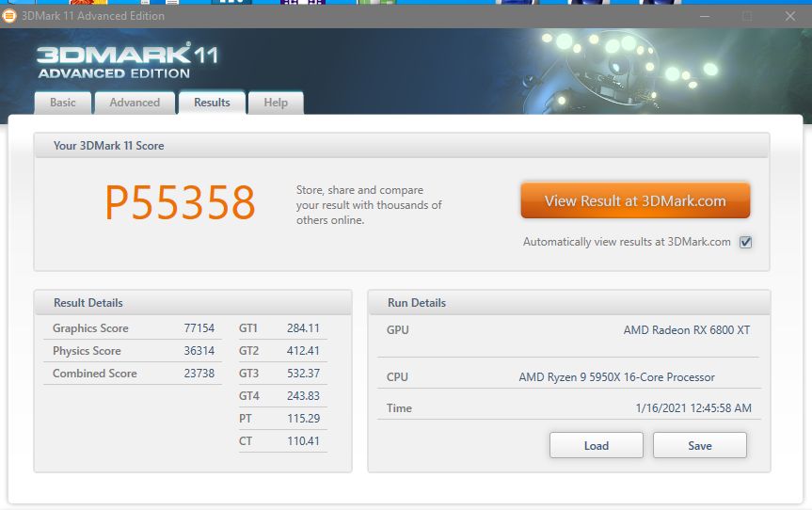Screen dimensions: 812x510
Task: Close the 3DMark 11 window
Action: pos(789,16)
